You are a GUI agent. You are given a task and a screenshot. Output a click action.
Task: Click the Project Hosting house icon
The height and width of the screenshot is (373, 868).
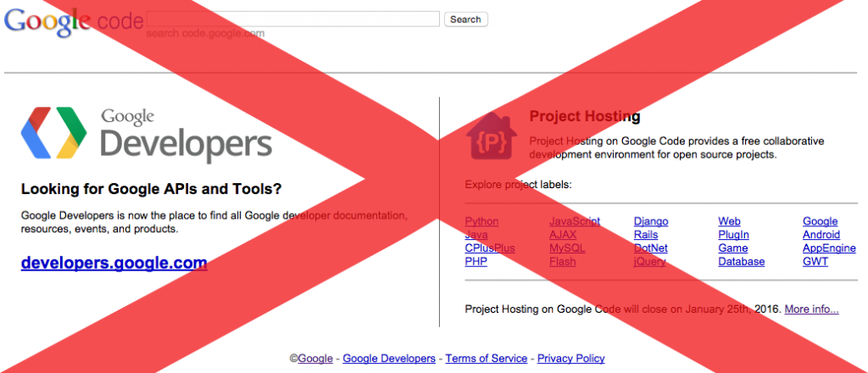pos(492,136)
